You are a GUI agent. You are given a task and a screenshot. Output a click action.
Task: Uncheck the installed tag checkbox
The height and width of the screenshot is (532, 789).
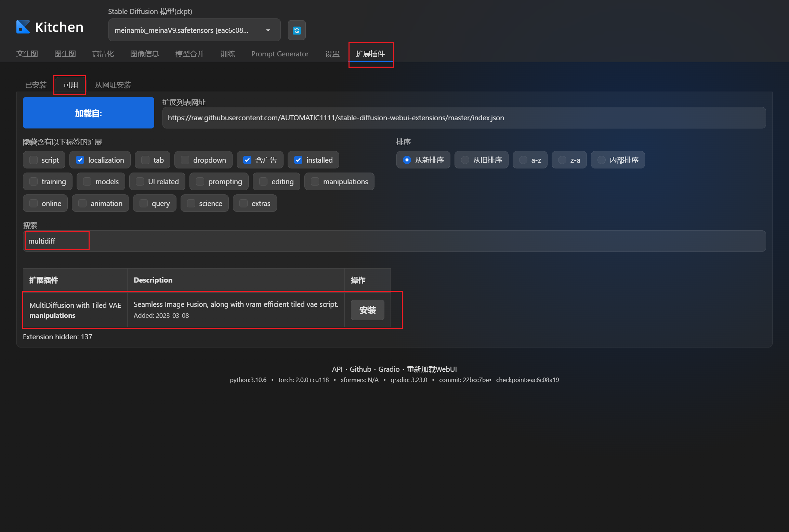pyautogui.click(x=298, y=160)
